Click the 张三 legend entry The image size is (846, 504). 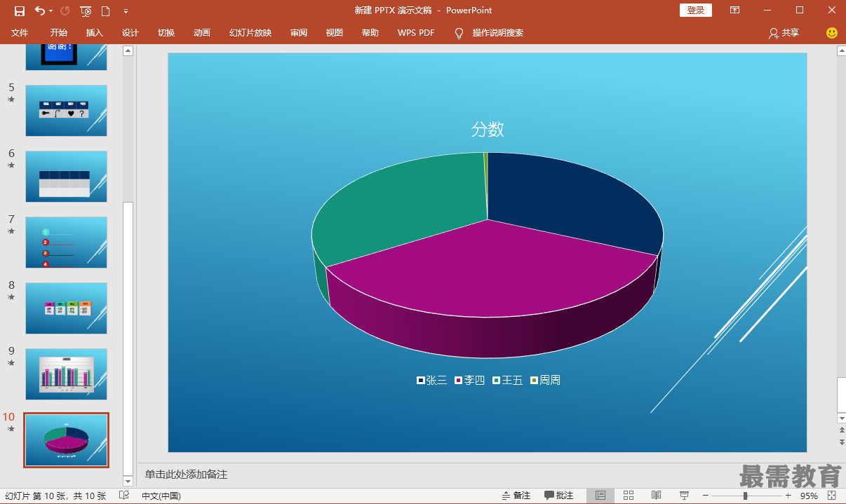431,381
